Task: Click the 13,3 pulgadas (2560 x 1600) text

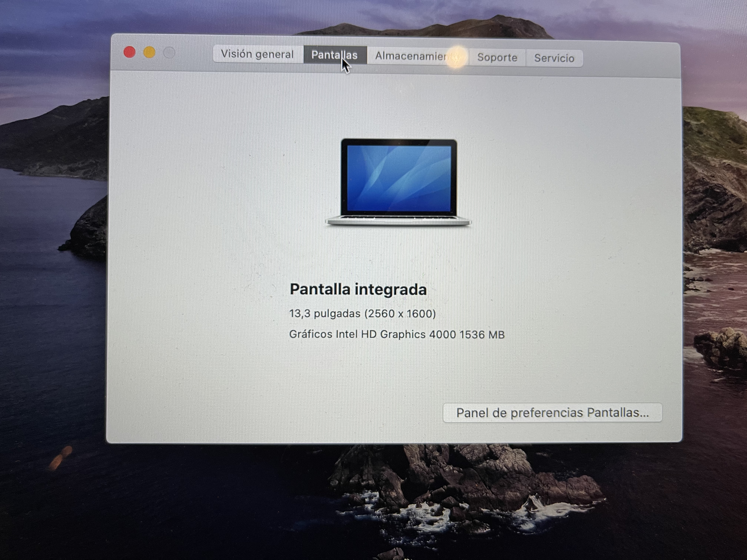Action: point(363,314)
